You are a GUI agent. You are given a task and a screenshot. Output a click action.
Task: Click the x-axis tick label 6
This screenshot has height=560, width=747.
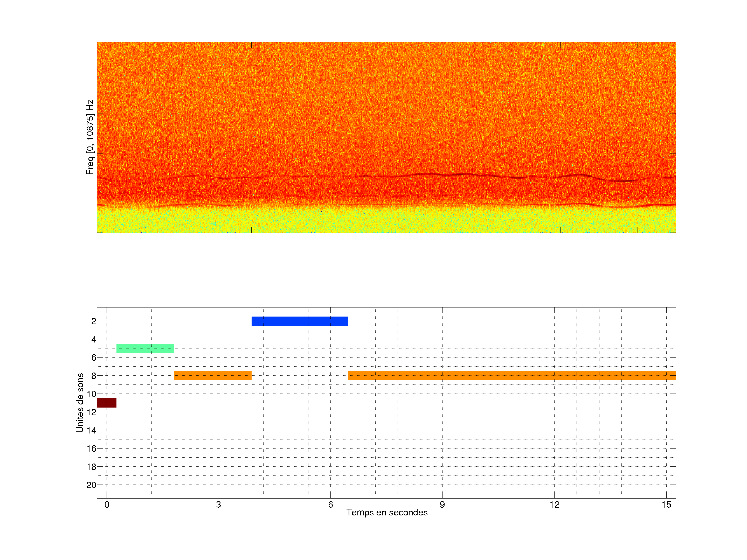[330, 505]
